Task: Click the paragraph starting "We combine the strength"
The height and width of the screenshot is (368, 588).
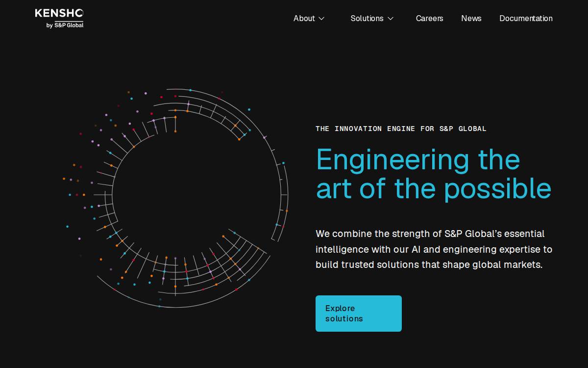Action: coord(434,249)
